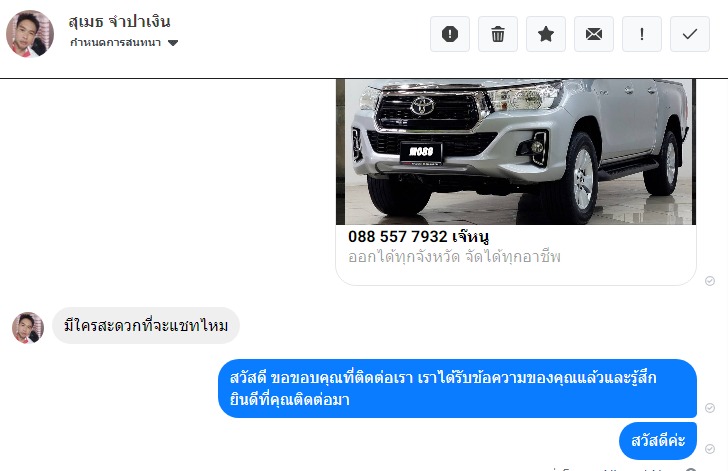This screenshot has height=471, width=728.
Task: Open กำหนดการสนทนา label menu
Action: point(116,42)
